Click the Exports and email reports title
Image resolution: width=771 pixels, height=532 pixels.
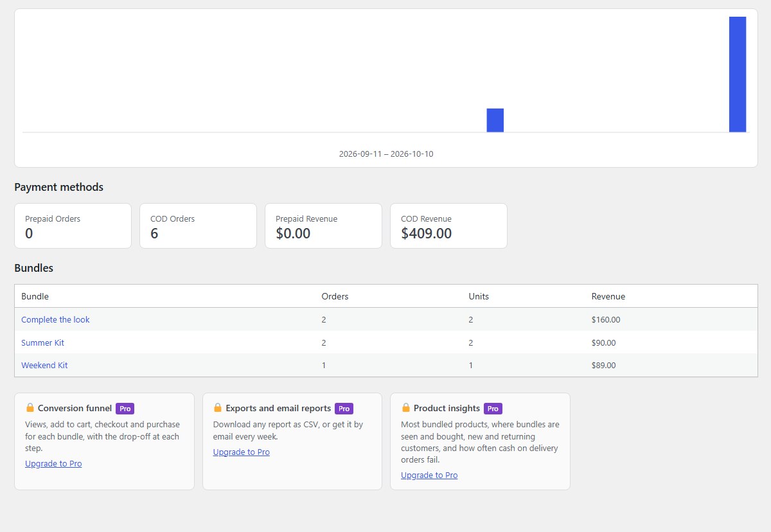click(x=278, y=408)
